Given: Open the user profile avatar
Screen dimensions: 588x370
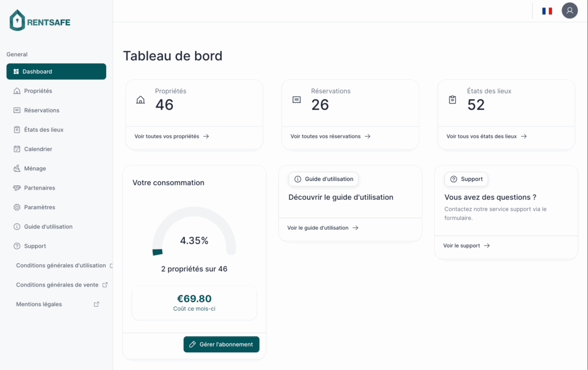Looking at the screenshot, I should tap(570, 10).
